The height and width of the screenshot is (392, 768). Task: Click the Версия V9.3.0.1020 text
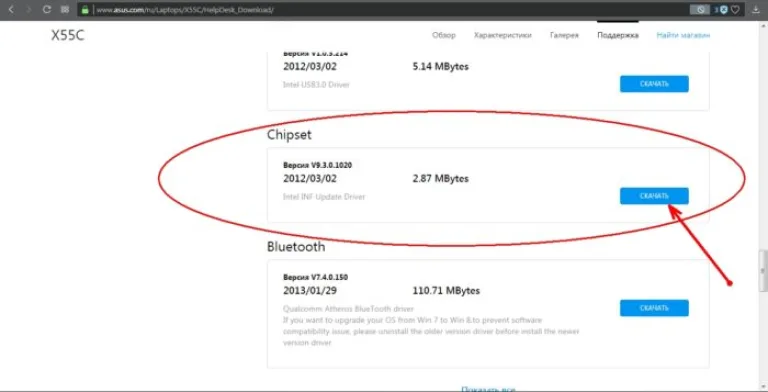point(317,165)
